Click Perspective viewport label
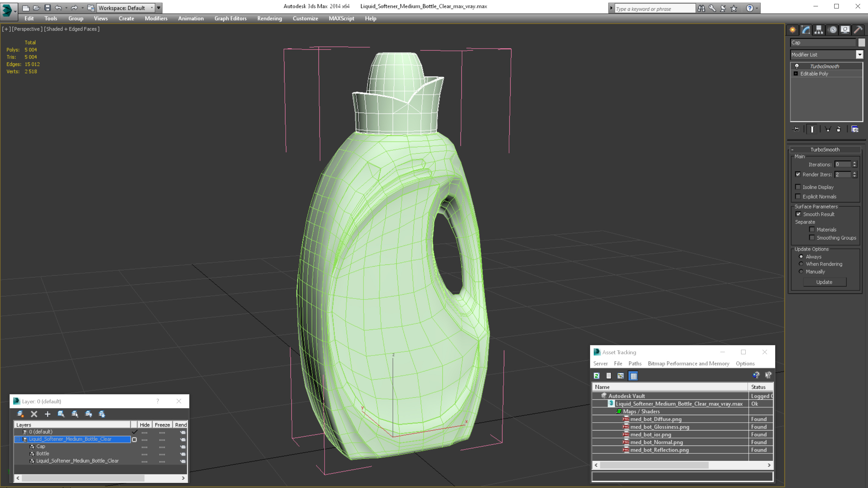The height and width of the screenshot is (488, 868). [x=28, y=29]
